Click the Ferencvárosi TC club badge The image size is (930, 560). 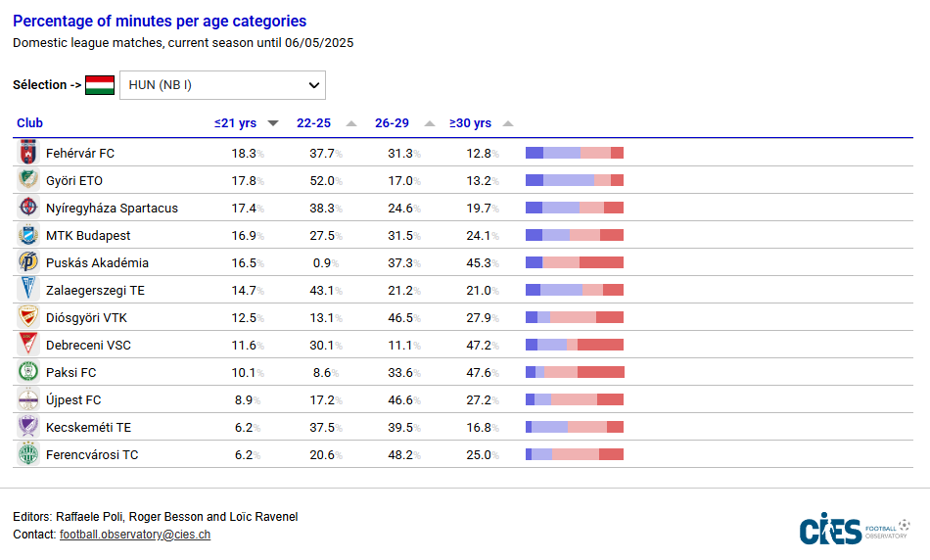[x=27, y=454]
